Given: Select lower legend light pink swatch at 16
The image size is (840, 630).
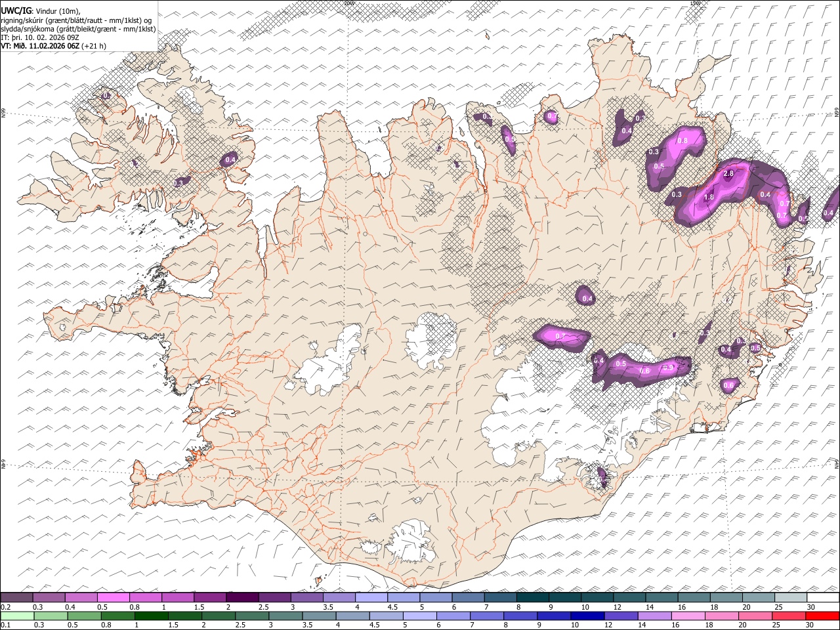Looking at the screenshot, I should (x=688, y=616).
